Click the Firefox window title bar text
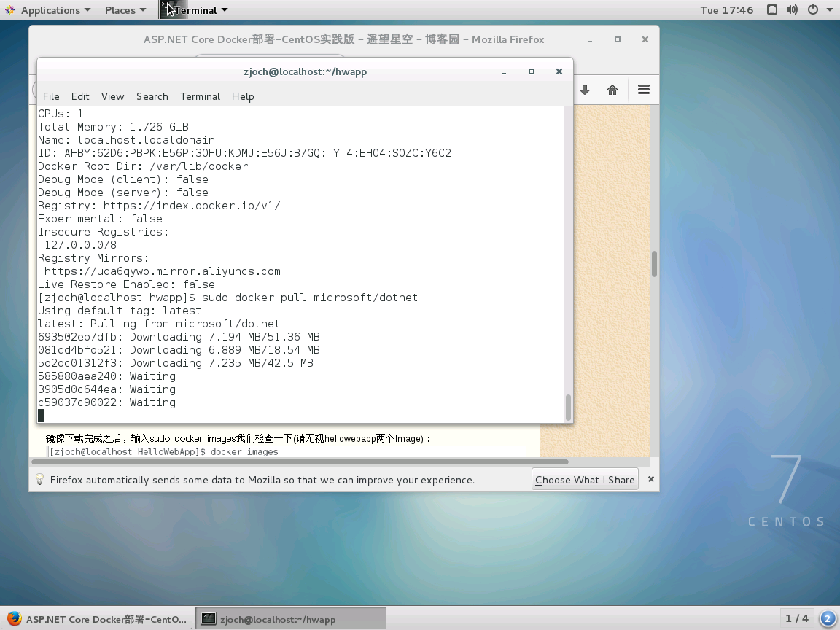Viewport: 840px width, 630px height. click(x=343, y=39)
